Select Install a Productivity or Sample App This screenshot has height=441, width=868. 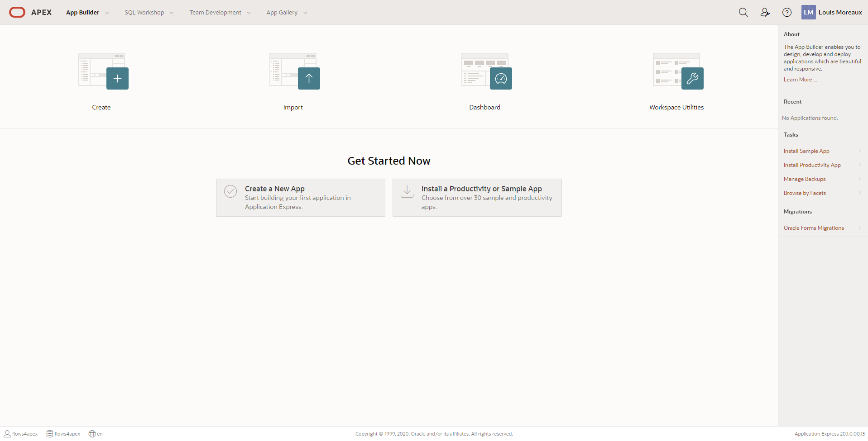coord(477,197)
